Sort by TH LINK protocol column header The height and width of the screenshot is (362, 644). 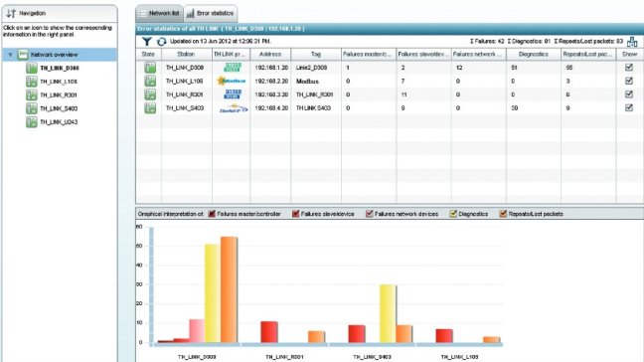pos(231,55)
